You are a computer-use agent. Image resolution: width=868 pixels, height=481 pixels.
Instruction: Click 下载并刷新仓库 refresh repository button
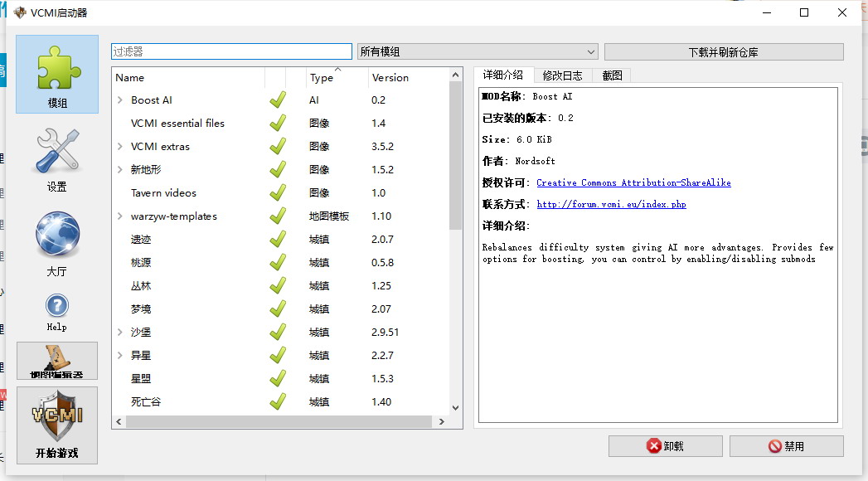(x=723, y=51)
